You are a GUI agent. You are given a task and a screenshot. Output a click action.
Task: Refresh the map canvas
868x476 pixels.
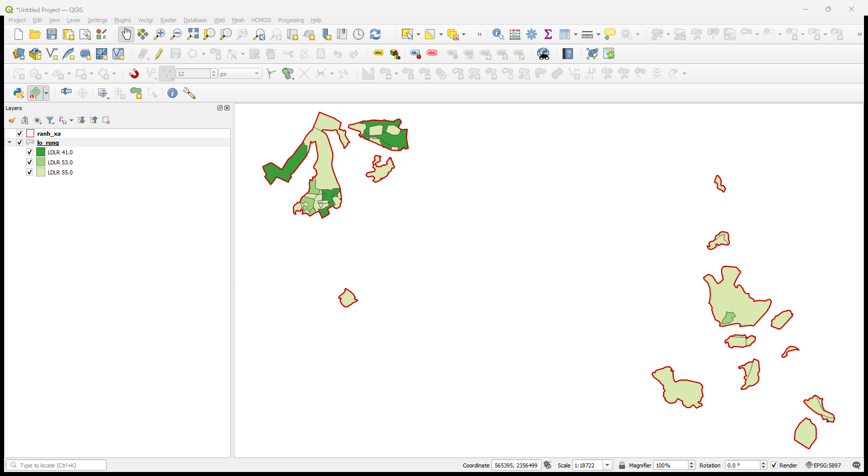[375, 34]
